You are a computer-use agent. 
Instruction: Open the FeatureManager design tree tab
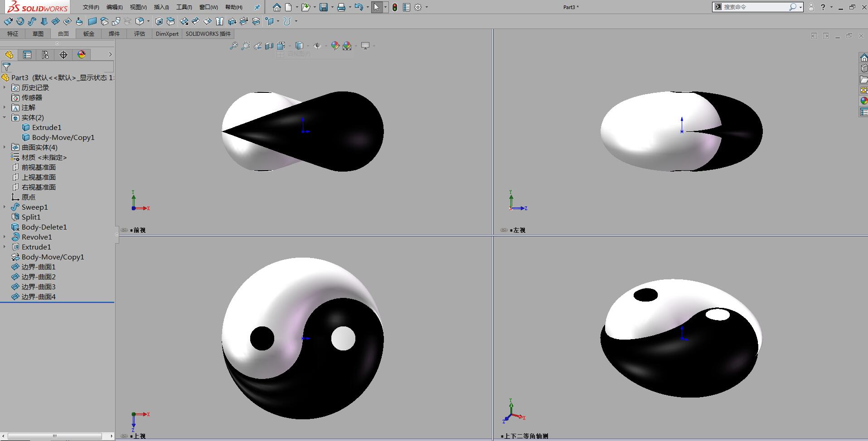click(9, 55)
